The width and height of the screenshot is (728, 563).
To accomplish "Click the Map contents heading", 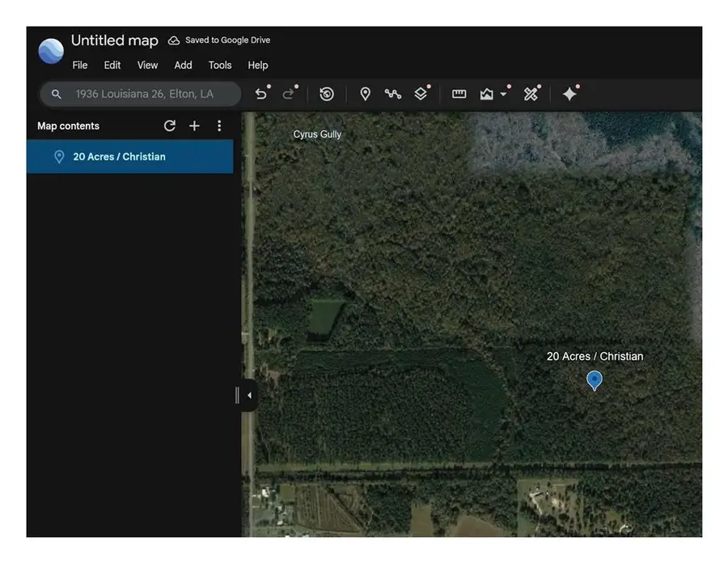I will 68,126.
